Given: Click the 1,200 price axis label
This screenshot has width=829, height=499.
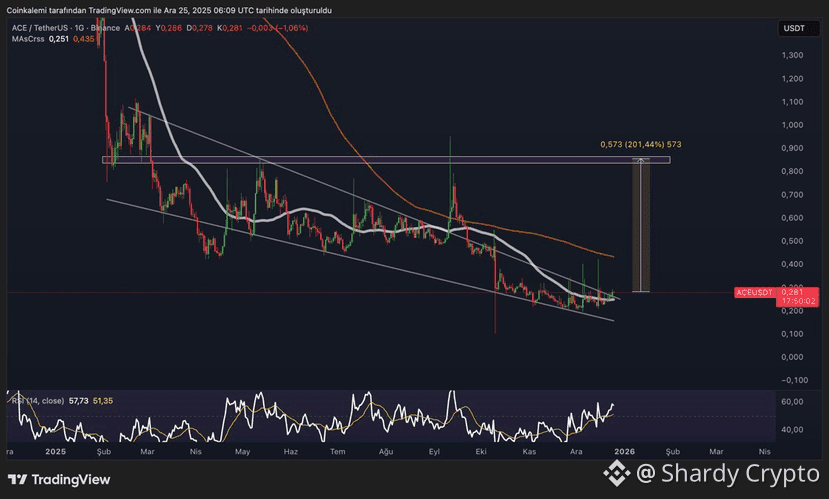Looking at the screenshot, I should tap(792, 79).
